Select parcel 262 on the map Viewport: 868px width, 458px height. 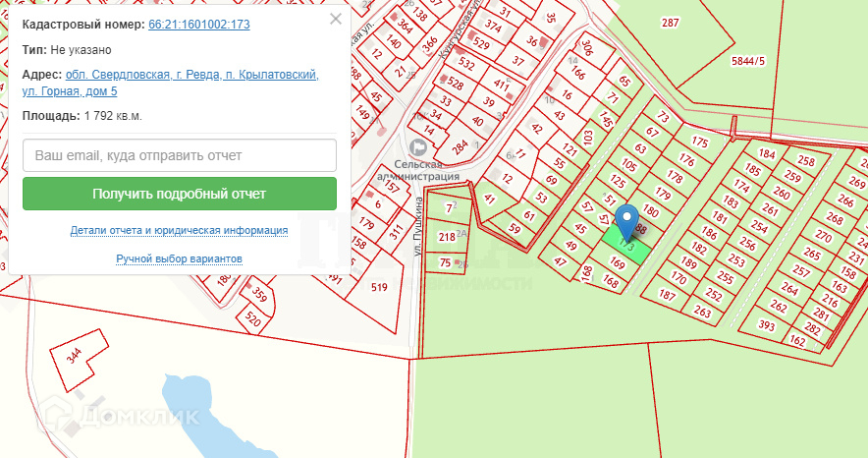click(779, 307)
